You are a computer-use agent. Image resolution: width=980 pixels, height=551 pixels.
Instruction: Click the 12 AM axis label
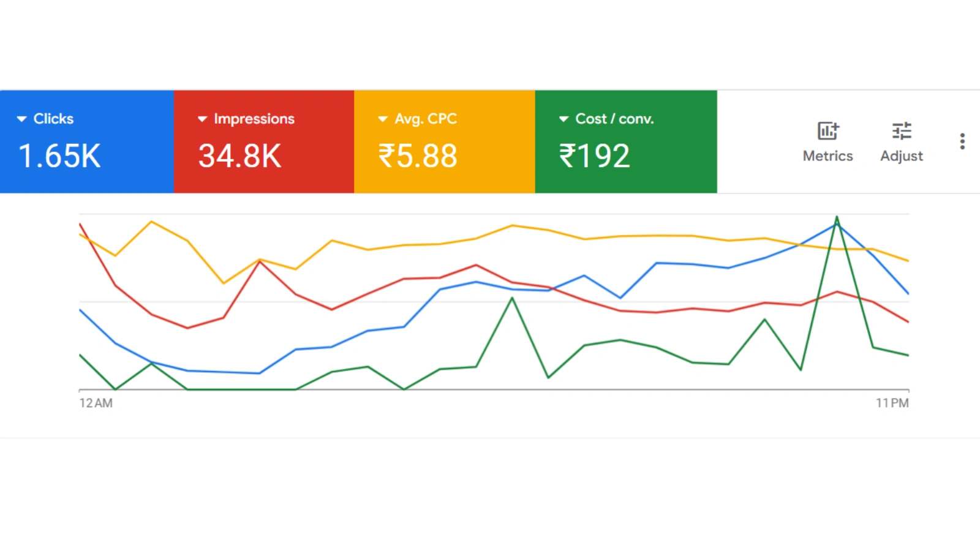[x=96, y=403]
